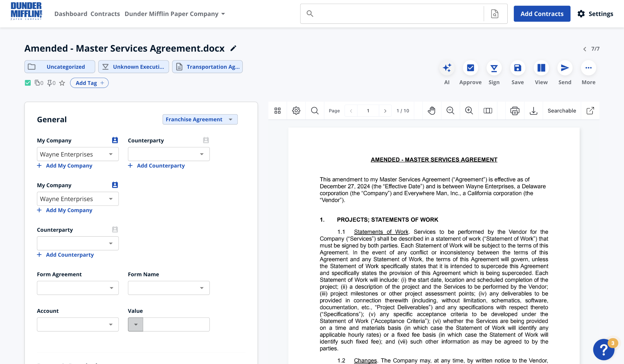Click the Send paper plane icon
Image resolution: width=624 pixels, height=364 pixels.
tap(565, 68)
